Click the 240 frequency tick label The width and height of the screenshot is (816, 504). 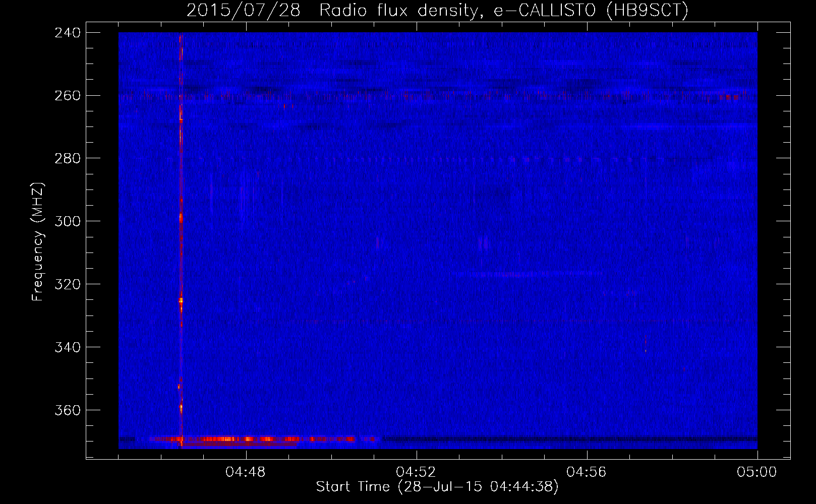click(68, 33)
